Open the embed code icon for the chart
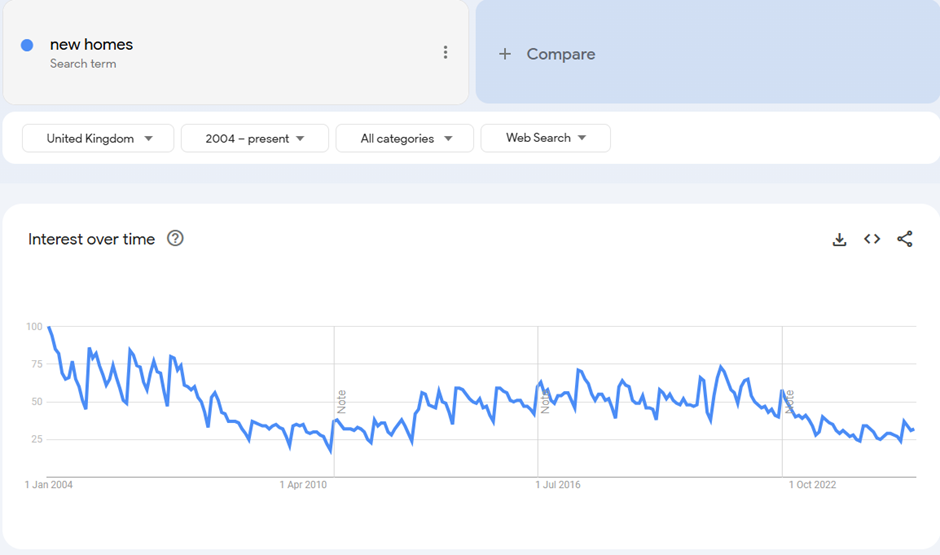Image resolution: width=940 pixels, height=555 pixels. point(872,239)
